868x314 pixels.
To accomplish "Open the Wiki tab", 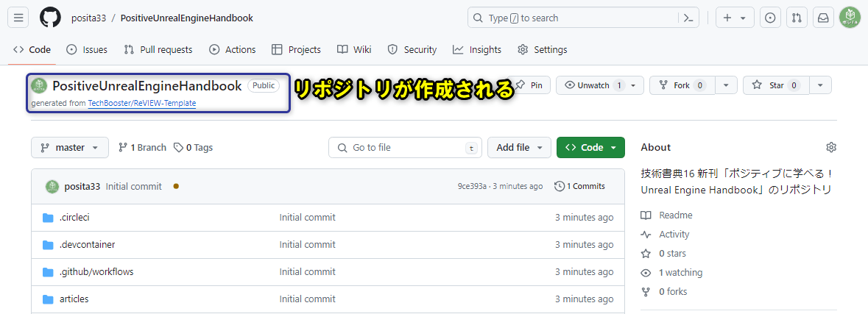I will click(x=354, y=50).
